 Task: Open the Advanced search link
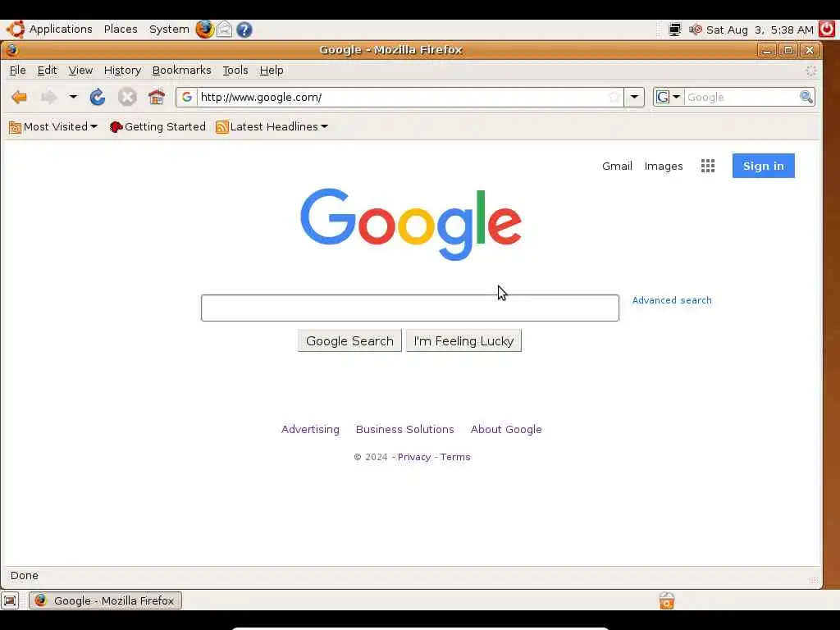click(x=672, y=300)
